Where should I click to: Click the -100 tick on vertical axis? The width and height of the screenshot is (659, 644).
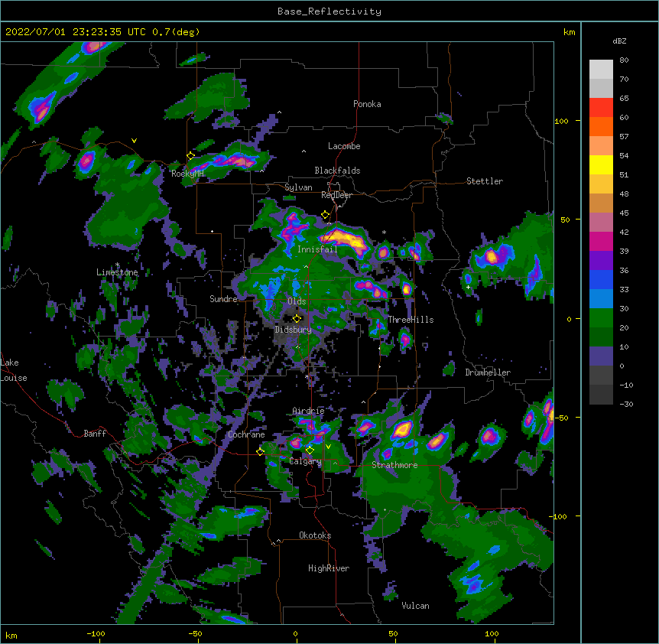559,516
